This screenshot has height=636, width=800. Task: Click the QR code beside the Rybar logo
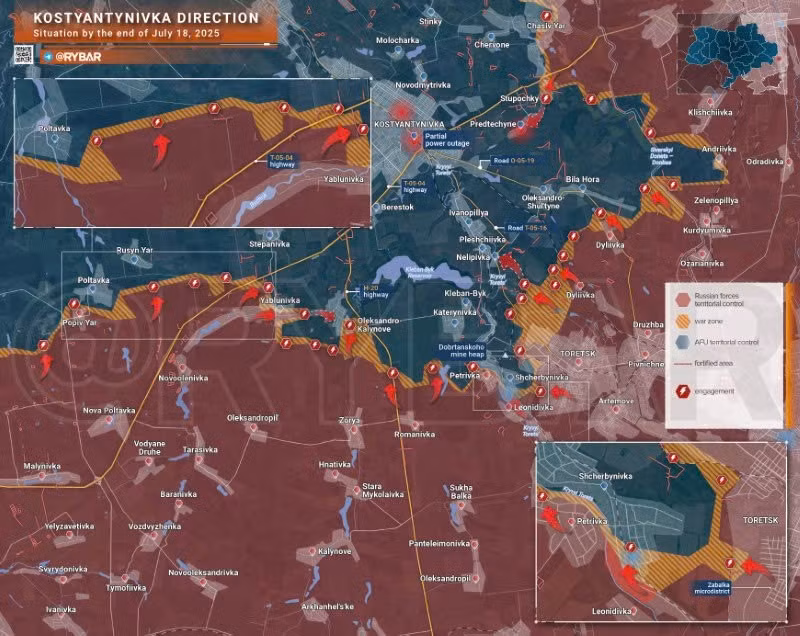(23, 55)
